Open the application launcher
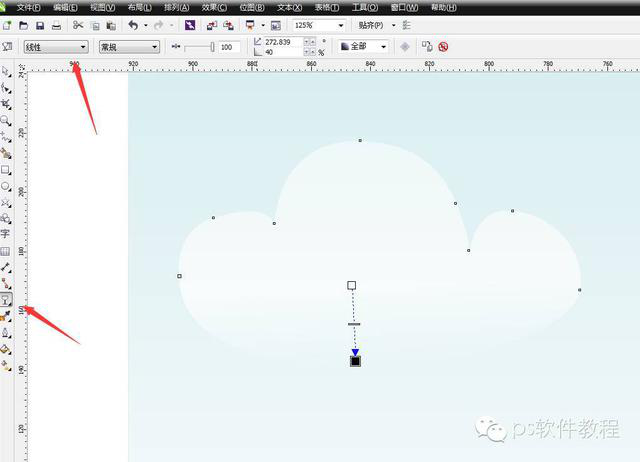The width and height of the screenshot is (640, 462). [x=250, y=25]
